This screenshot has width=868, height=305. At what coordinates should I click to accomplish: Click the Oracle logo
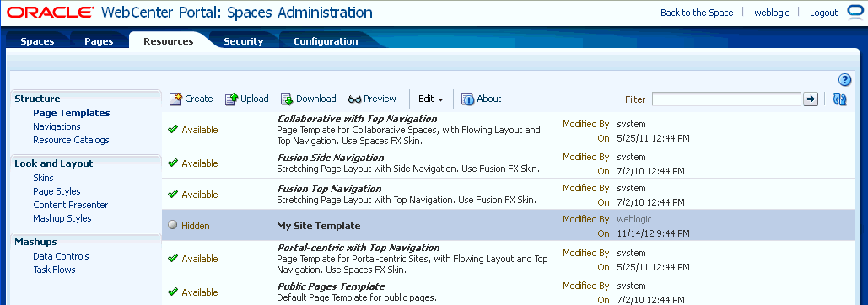(51, 12)
